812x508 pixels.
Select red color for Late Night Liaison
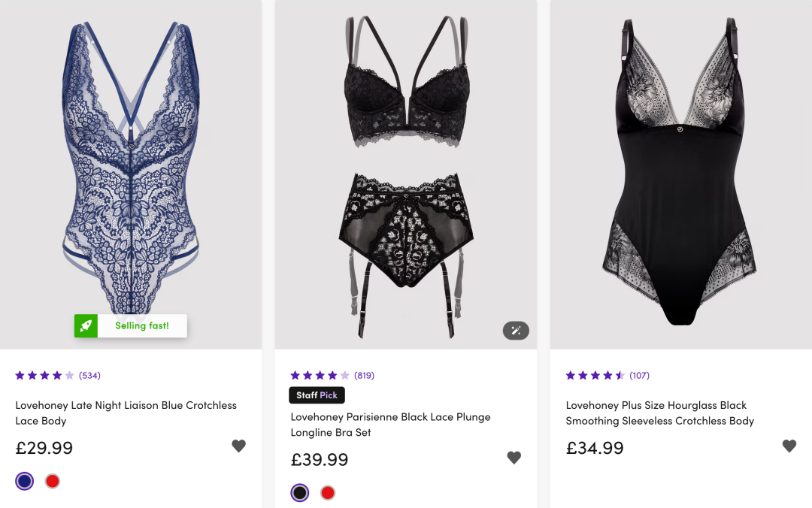(x=52, y=481)
